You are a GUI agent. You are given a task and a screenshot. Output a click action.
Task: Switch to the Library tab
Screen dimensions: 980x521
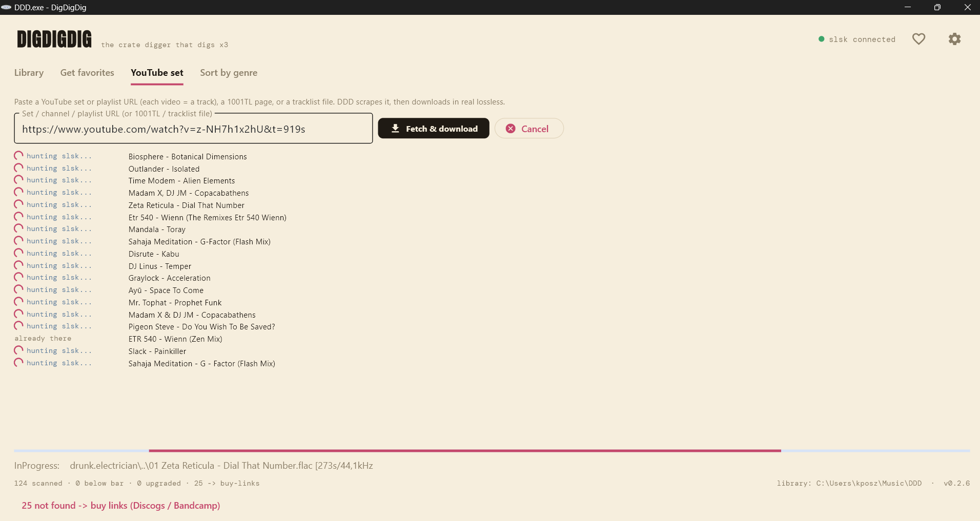(x=29, y=73)
